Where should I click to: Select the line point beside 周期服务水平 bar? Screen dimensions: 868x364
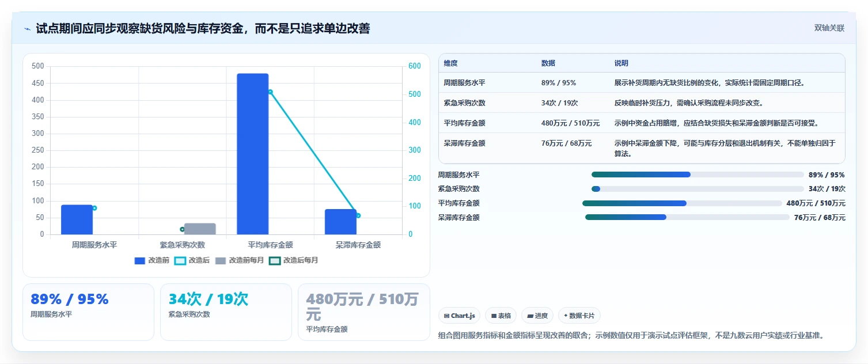coord(94,208)
